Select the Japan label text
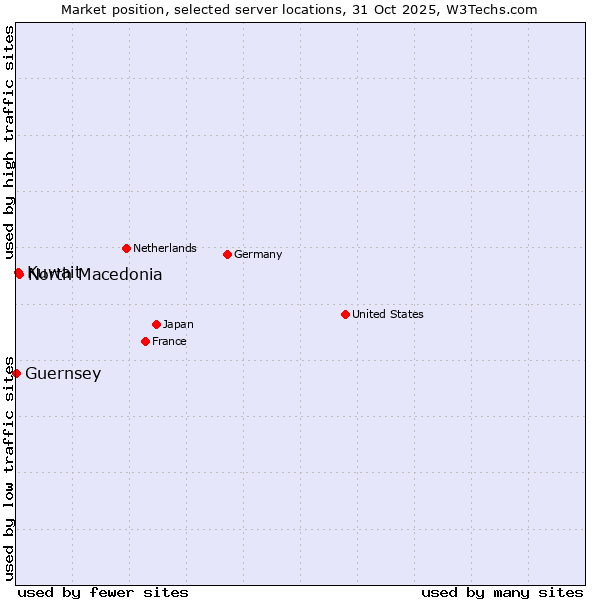 178,324
